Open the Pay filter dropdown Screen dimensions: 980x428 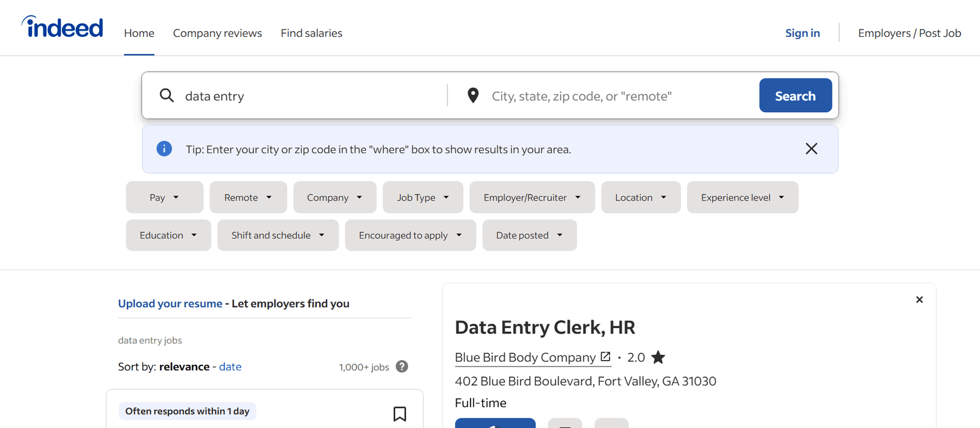click(x=165, y=197)
